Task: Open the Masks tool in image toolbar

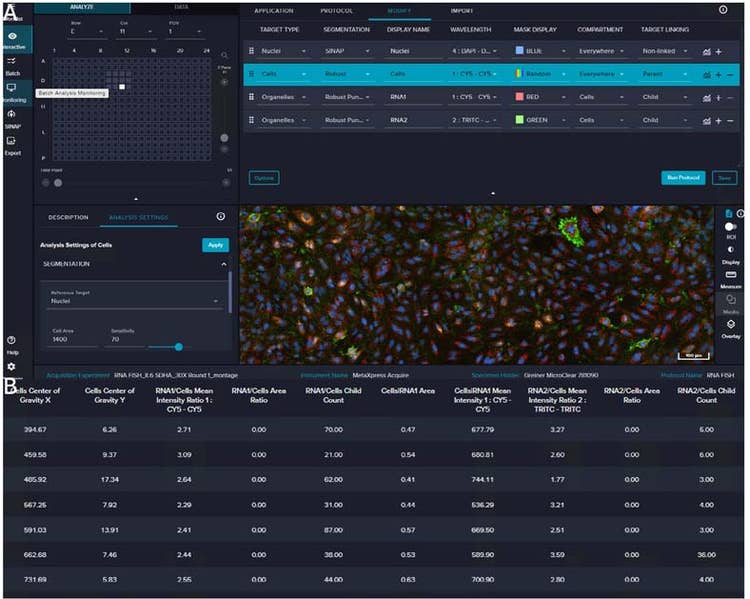Action: pos(731,304)
